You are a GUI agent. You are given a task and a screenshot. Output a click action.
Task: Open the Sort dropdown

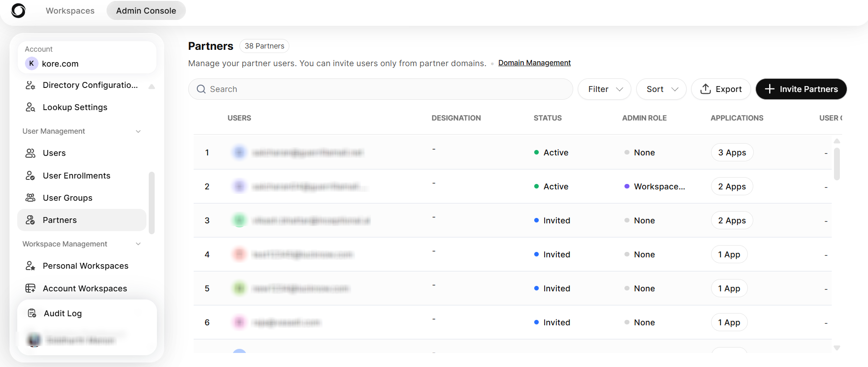(x=661, y=89)
